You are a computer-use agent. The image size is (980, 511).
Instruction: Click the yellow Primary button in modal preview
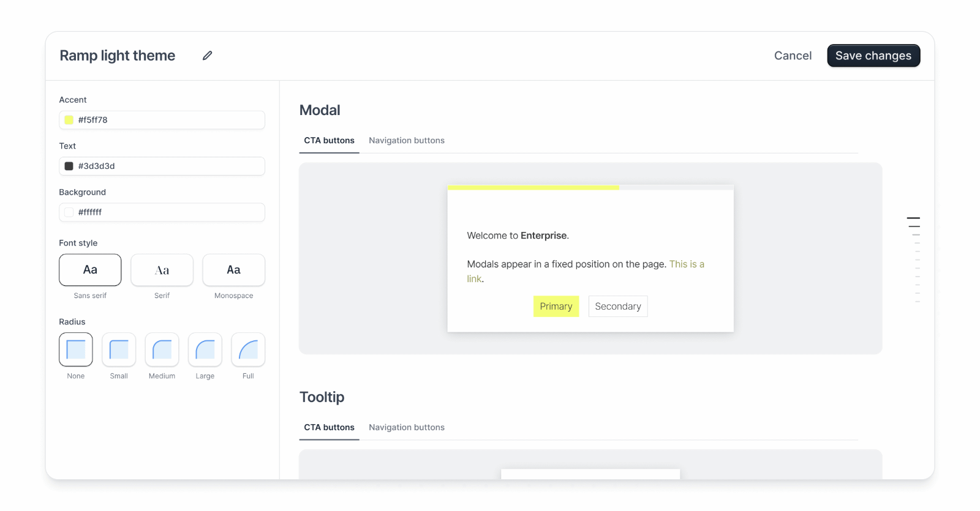coord(556,307)
